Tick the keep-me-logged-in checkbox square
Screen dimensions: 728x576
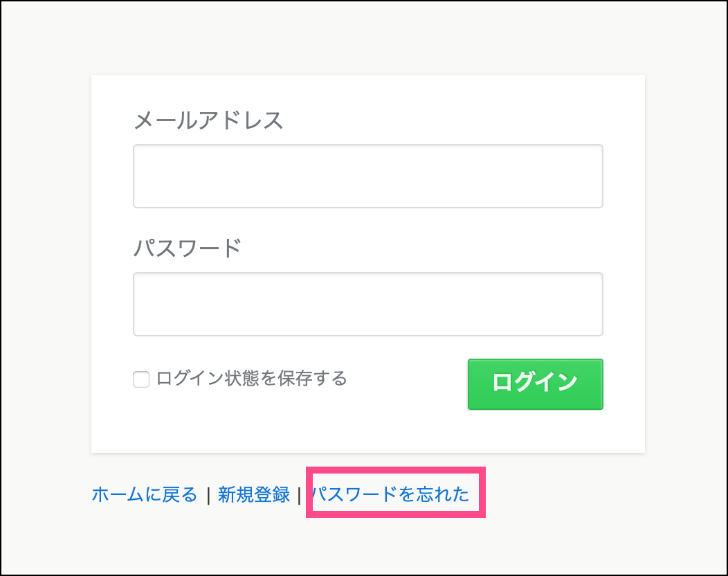pyautogui.click(x=141, y=379)
